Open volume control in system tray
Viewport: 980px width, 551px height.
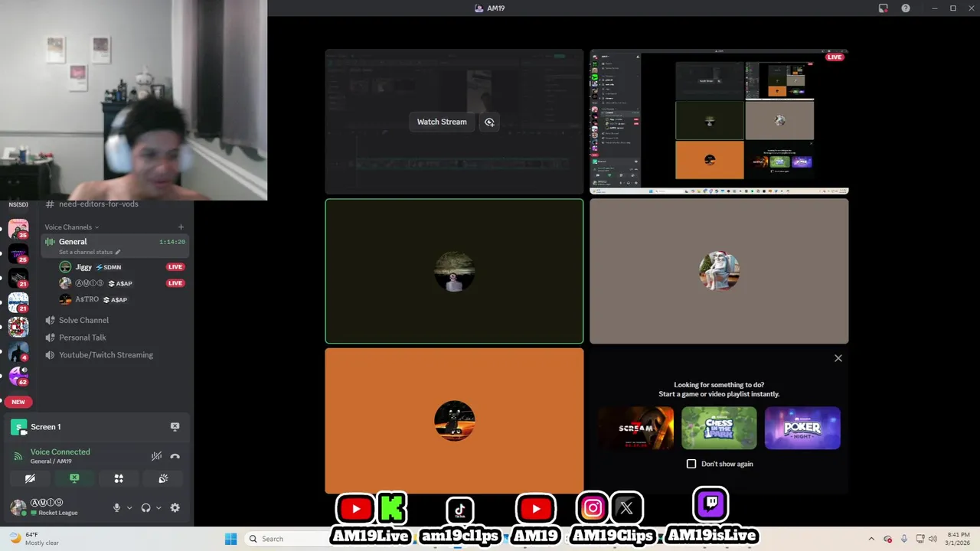coord(934,539)
